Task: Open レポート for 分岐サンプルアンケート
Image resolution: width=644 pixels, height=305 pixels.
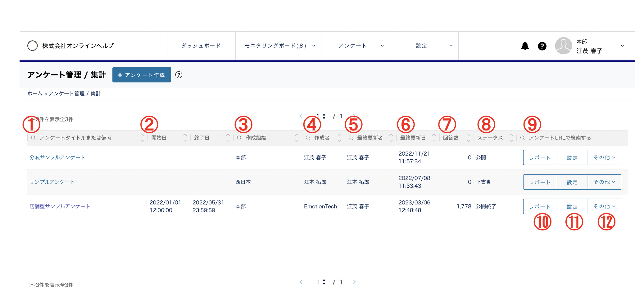Action: click(540, 157)
